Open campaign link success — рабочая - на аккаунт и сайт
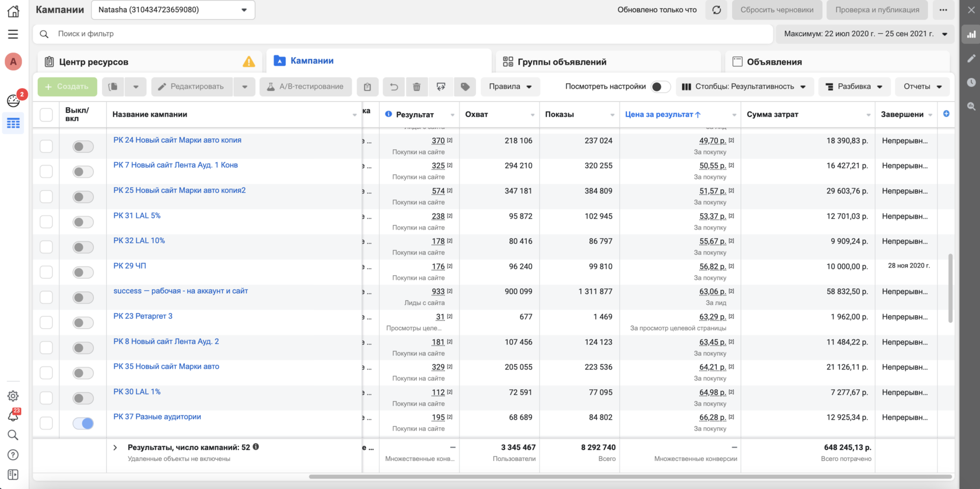This screenshot has width=980, height=489. (180, 291)
